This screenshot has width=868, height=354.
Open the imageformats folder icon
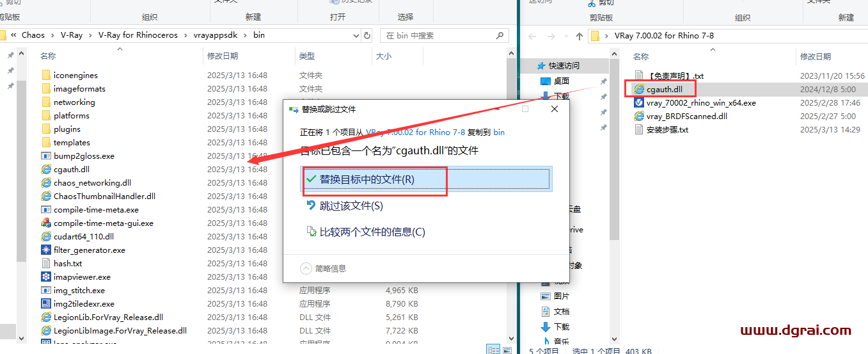click(46, 88)
